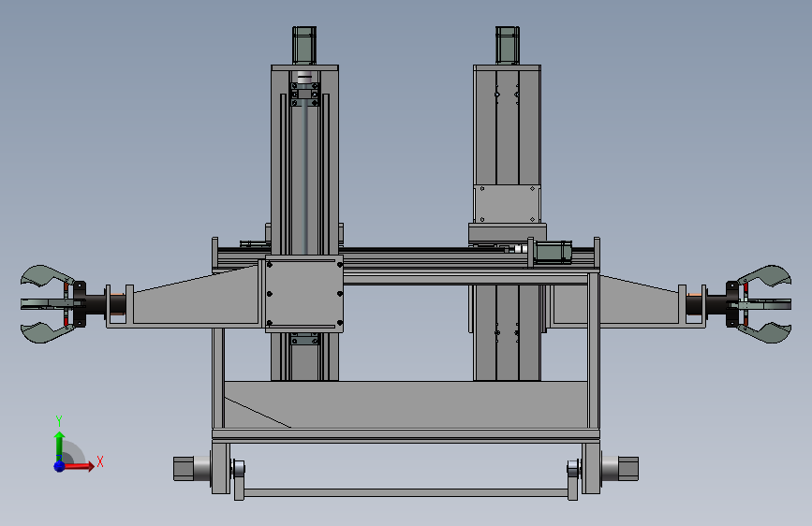Select the bottom horizontal tie bar
Viewport: 812px width, 526px height.
pos(406,492)
